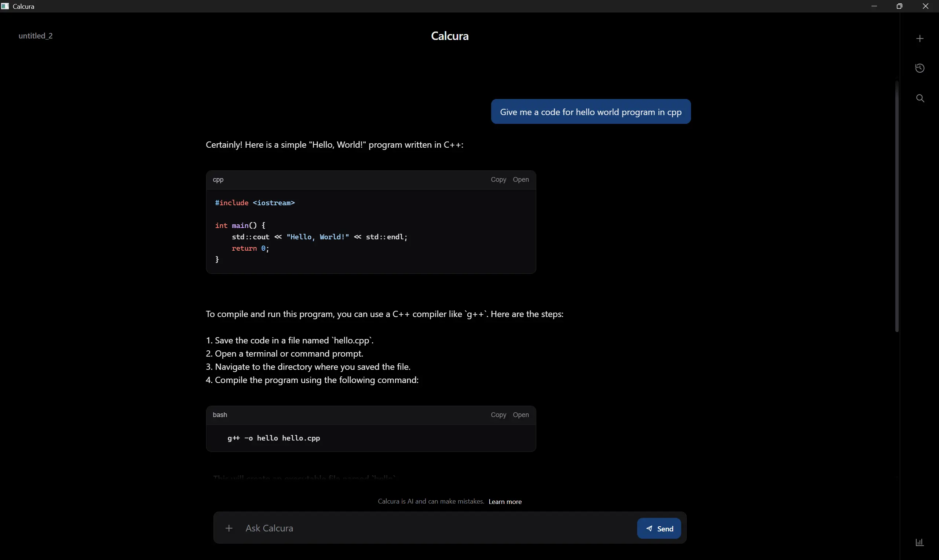Open the cpp code block
The height and width of the screenshot is (560, 939).
click(520, 180)
